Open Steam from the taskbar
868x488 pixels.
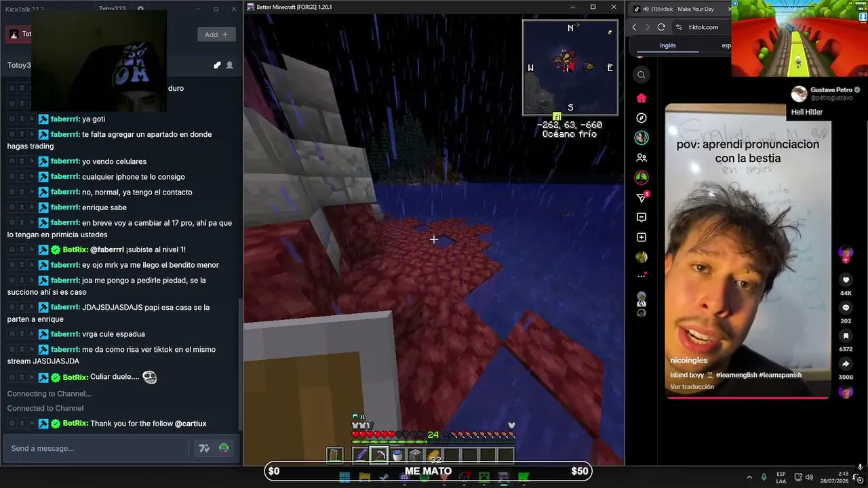(x=384, y=477)
